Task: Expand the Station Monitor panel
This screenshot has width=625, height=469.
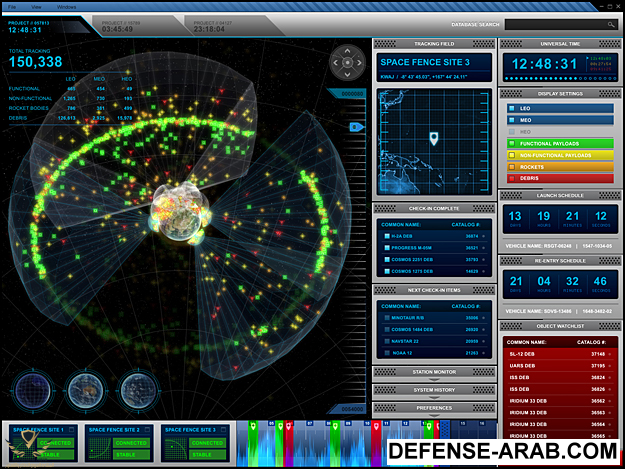Action: click(434, 371)
